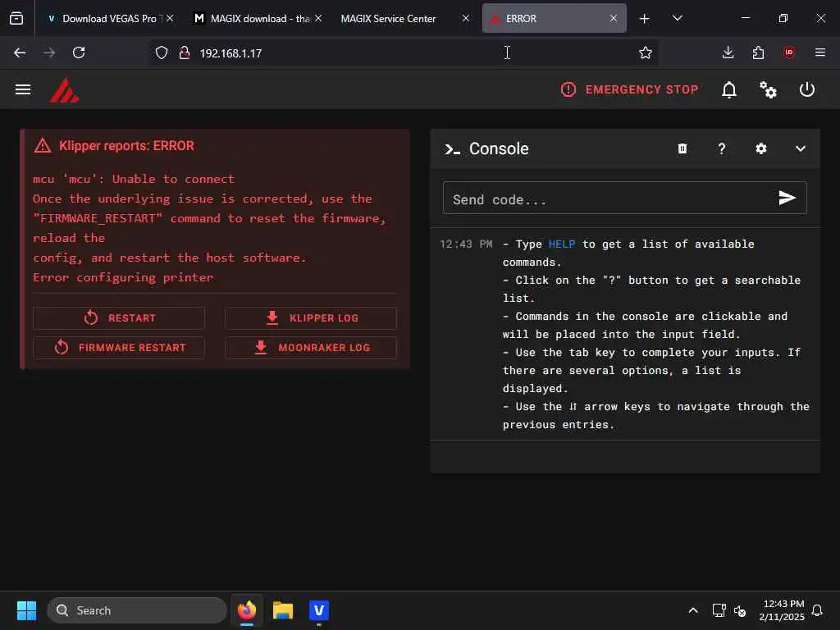Open the Firefox downloads panel
This screenshot has width=840, height=630.
[x=728, y=52]
